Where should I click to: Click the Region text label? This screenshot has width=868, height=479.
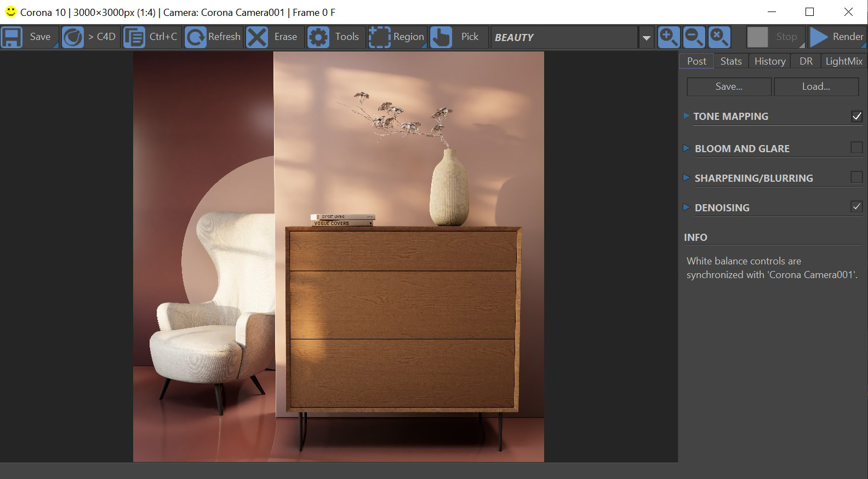pyautogui.click(x=408, y=37)
